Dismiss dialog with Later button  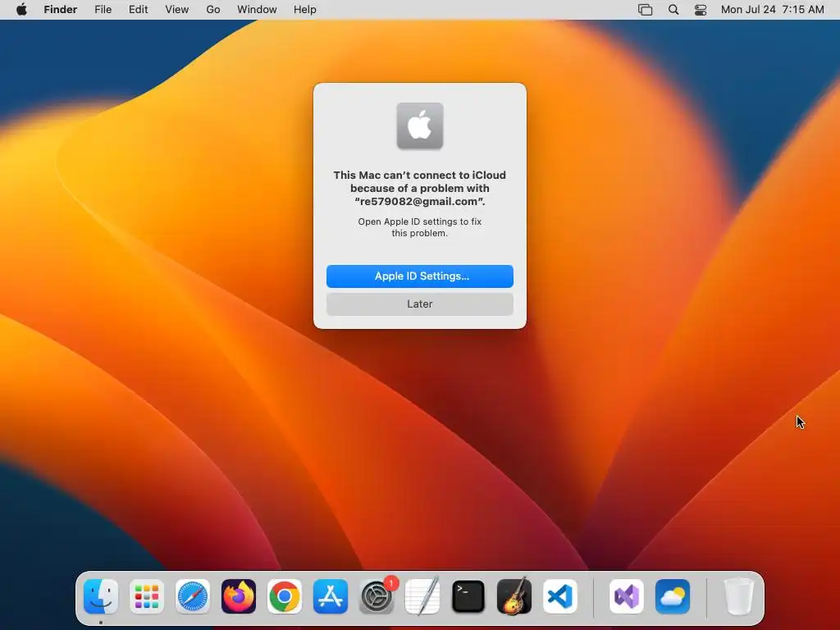point(420,304)
